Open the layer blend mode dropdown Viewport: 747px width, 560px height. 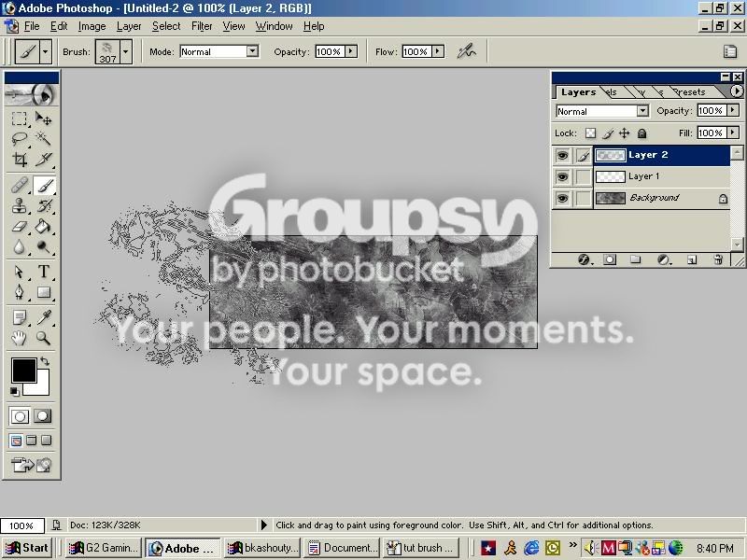[x=642, y=111]
